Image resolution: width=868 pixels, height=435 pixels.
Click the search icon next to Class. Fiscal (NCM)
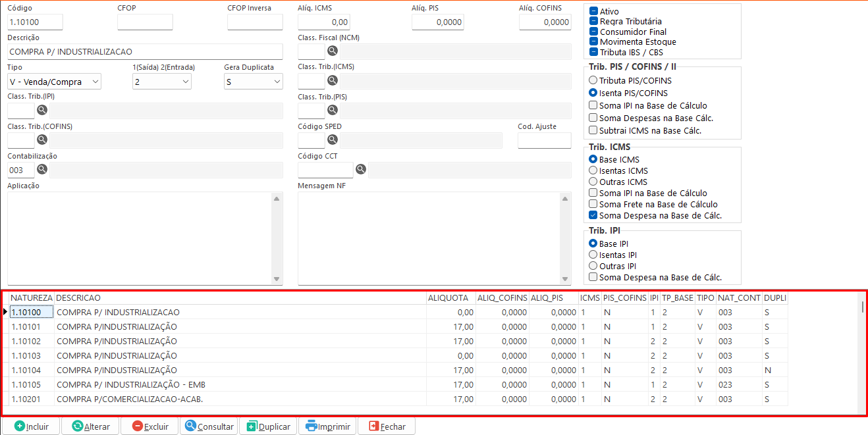[333, 51]
